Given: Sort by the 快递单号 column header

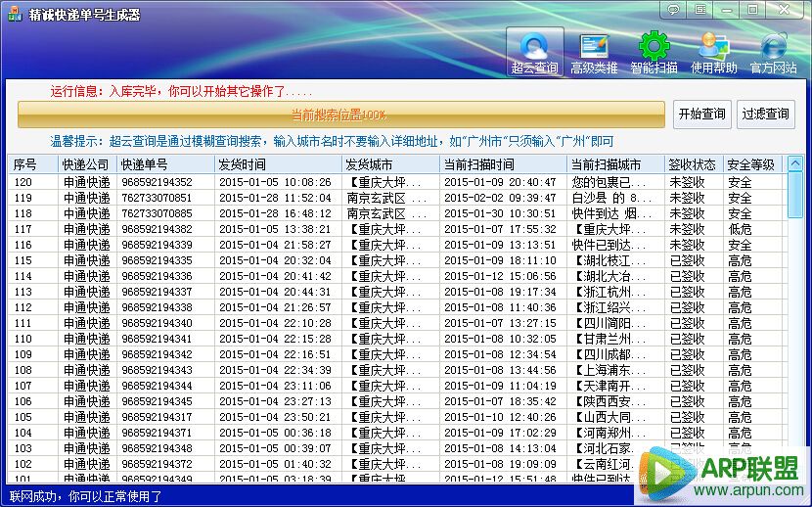Looking at the screenshot, I should point(165,164).
